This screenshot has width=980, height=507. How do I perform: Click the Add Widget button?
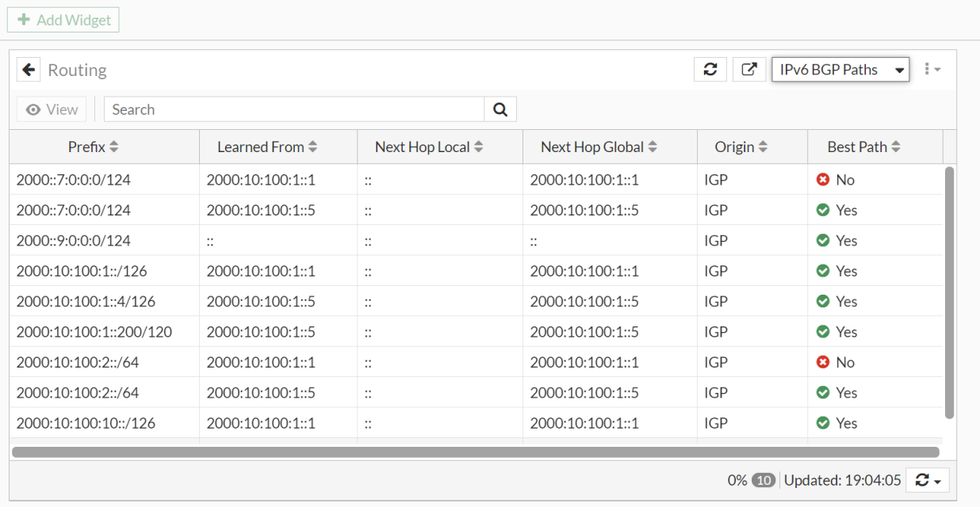63,19
